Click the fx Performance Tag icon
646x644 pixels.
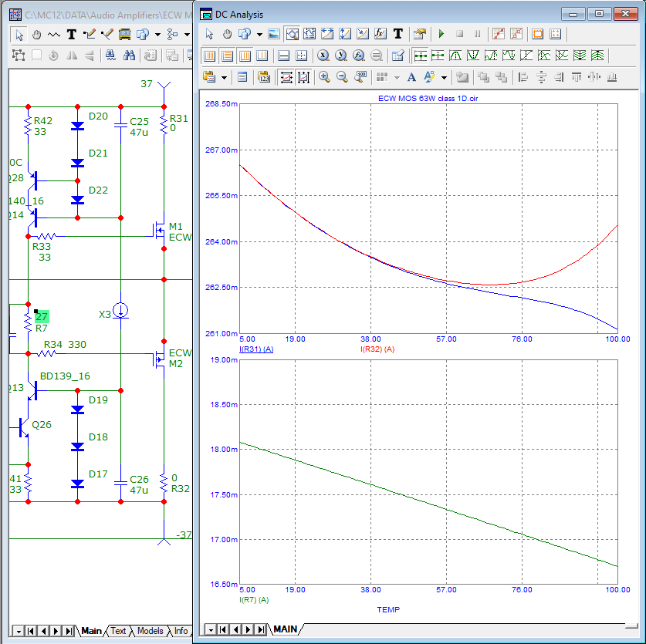tap(380, 34)
